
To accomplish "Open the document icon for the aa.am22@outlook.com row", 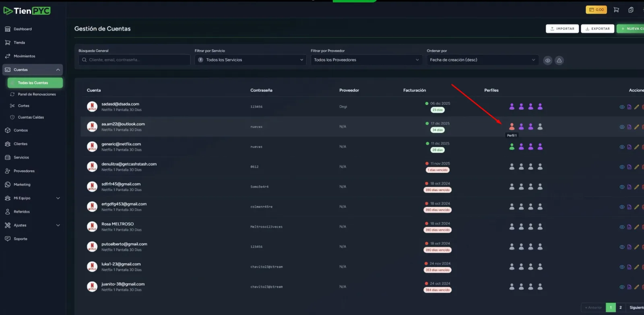I will [x=629, y=127].
